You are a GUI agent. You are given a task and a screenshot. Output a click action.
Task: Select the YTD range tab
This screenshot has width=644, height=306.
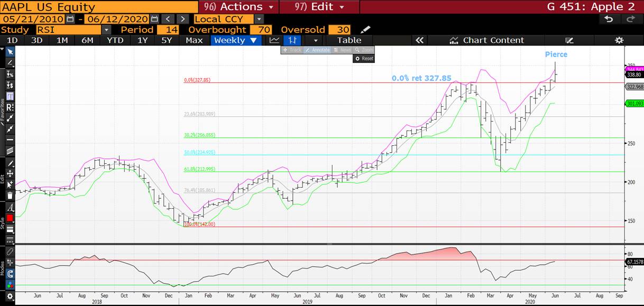[115, 40]
